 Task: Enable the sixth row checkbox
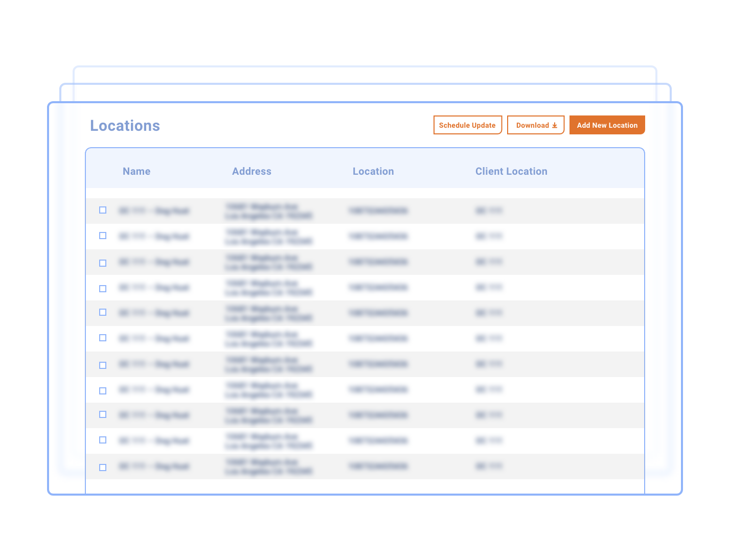(103, 338)
